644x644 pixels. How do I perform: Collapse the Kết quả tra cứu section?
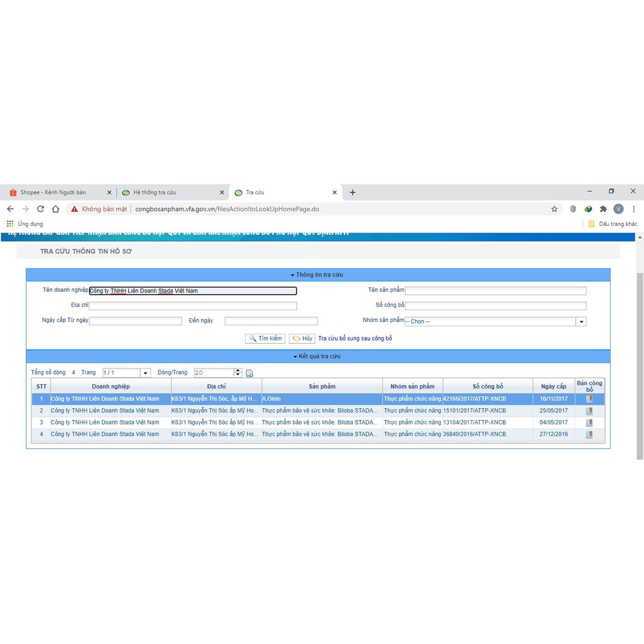point(318,357)
